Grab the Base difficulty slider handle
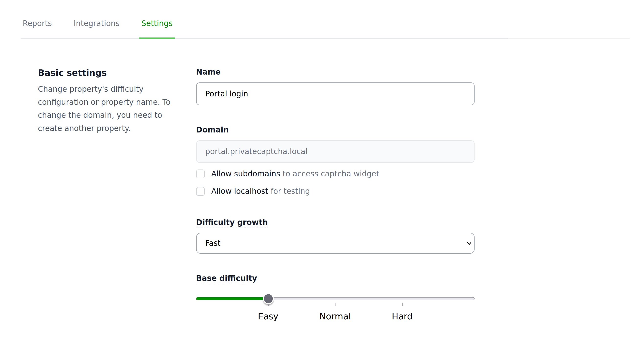 [x=268, y=299]
